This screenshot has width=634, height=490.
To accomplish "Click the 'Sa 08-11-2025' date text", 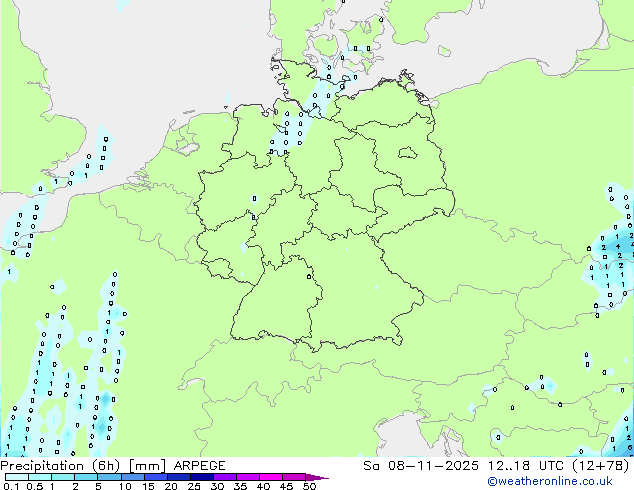I will click(421, 466).
